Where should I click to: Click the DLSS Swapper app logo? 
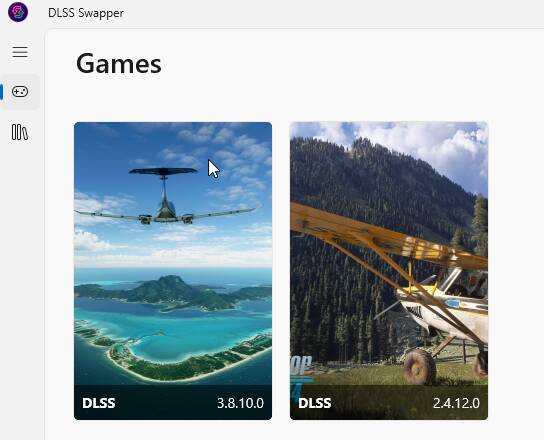point(18,12)
